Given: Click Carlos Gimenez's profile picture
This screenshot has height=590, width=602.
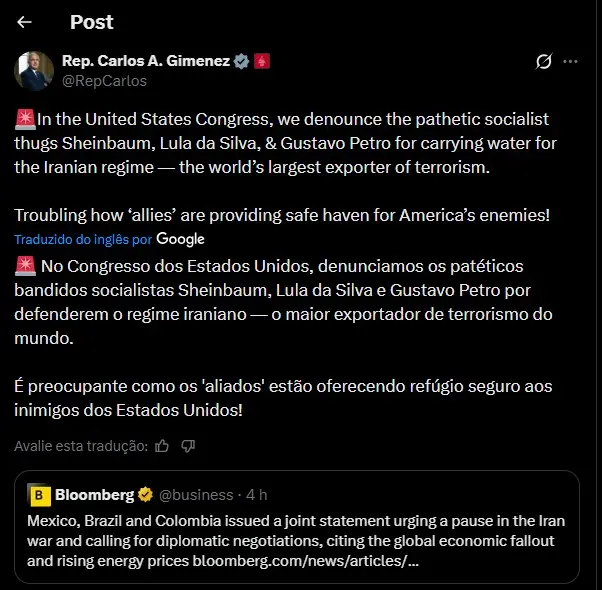Looking at the screenshot, I should 34,71.
